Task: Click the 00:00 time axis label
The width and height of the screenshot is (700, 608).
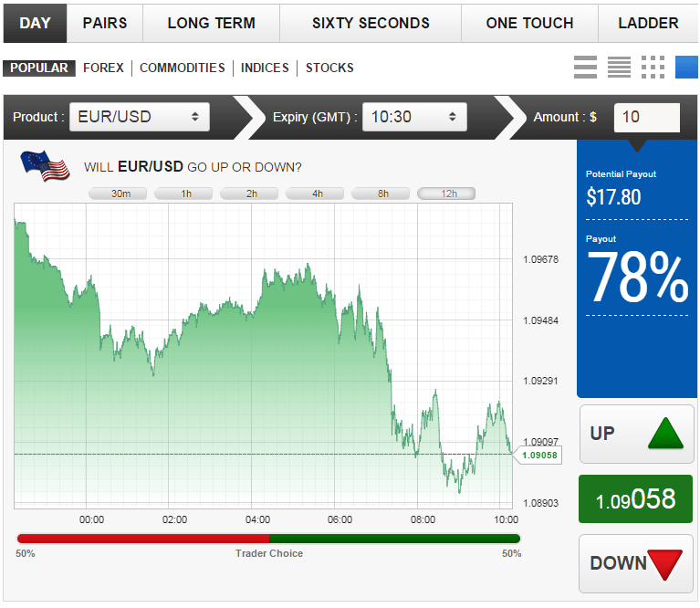Action: point(91,519)
